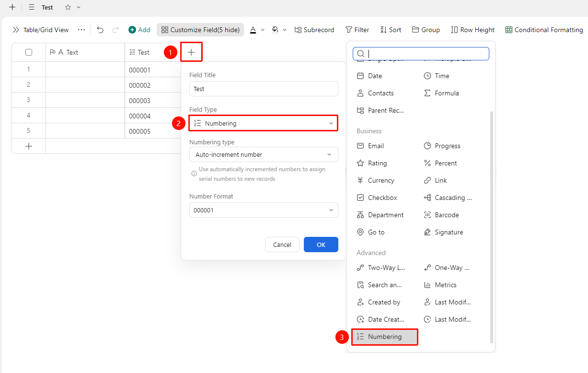Select the Barcode field type
The image size is (588, 373).
coord(441,215)
